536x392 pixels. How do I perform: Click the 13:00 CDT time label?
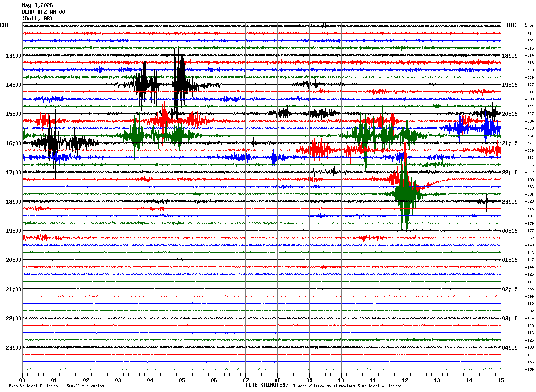pos(13,56)
